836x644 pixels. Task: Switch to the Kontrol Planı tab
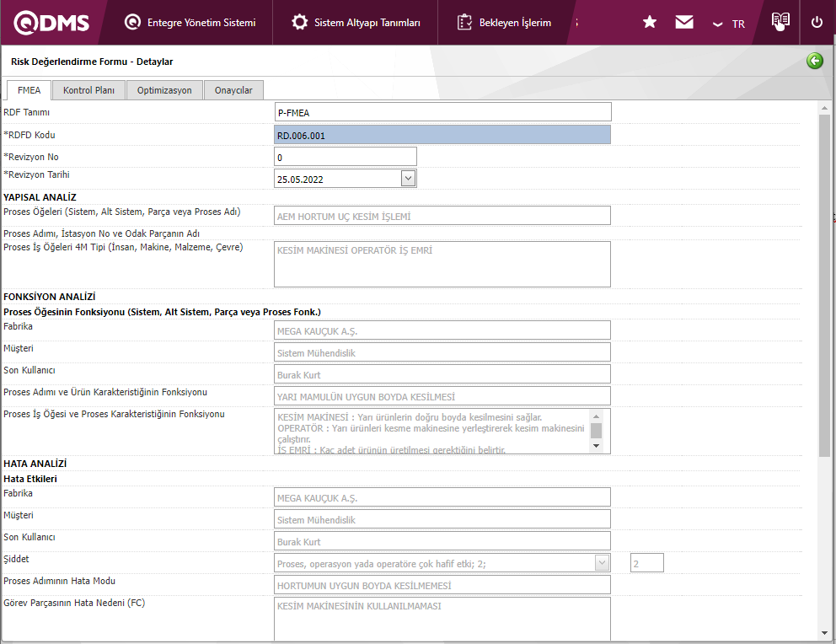click(88, 90)
